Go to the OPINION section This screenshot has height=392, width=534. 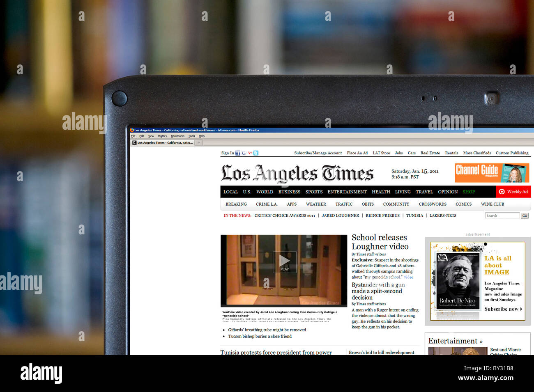pos(448,192)
